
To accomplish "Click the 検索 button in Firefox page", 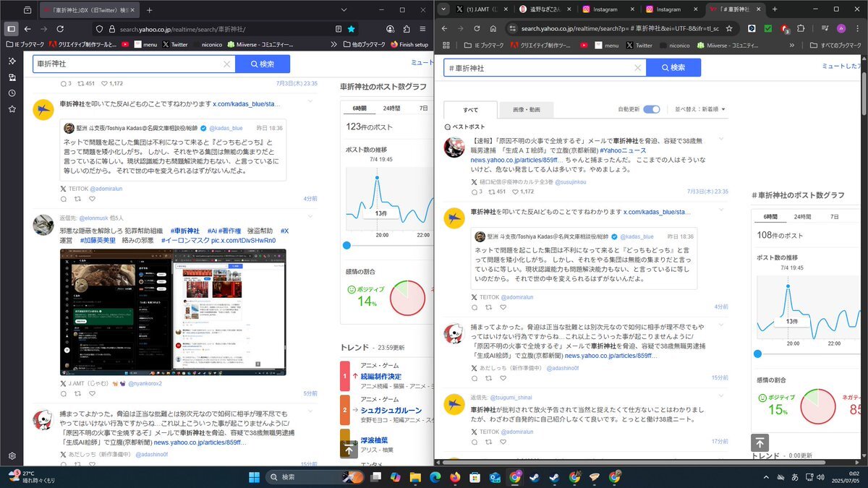I will (263, 64).
